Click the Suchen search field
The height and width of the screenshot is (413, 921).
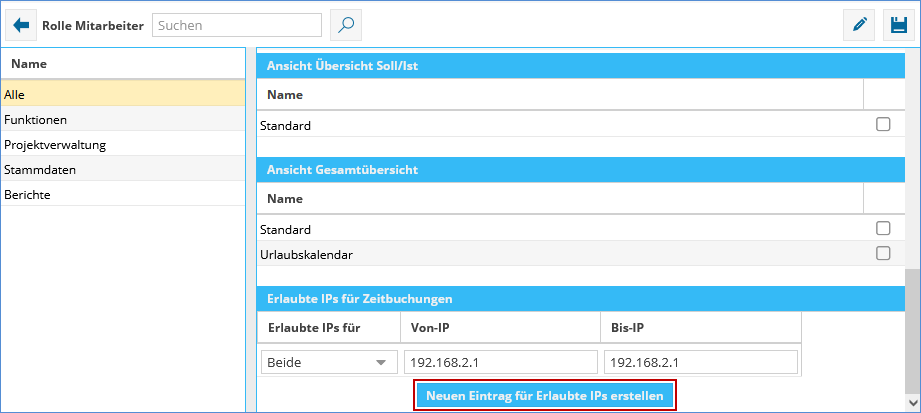tap(237, 25)
